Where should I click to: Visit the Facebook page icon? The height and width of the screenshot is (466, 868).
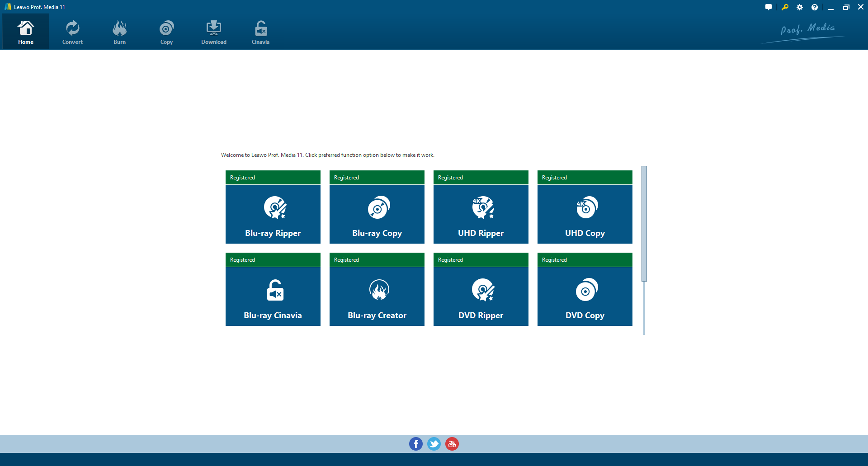(x=416, y=444)
